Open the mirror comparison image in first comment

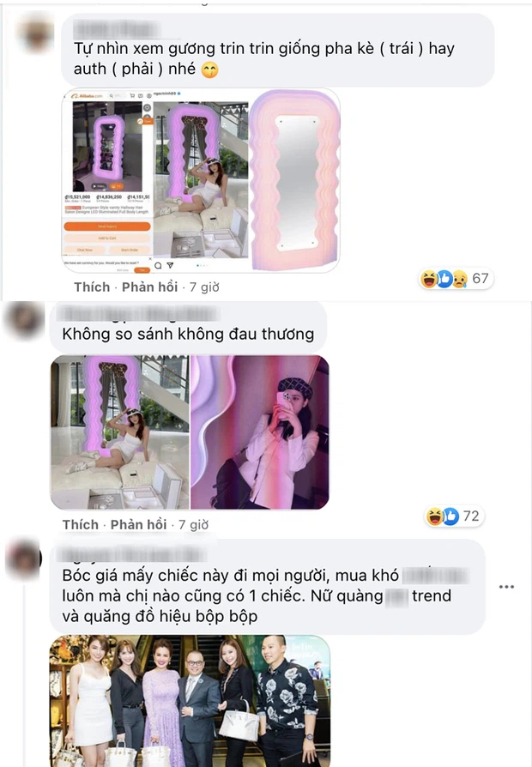tap(201, 180)
